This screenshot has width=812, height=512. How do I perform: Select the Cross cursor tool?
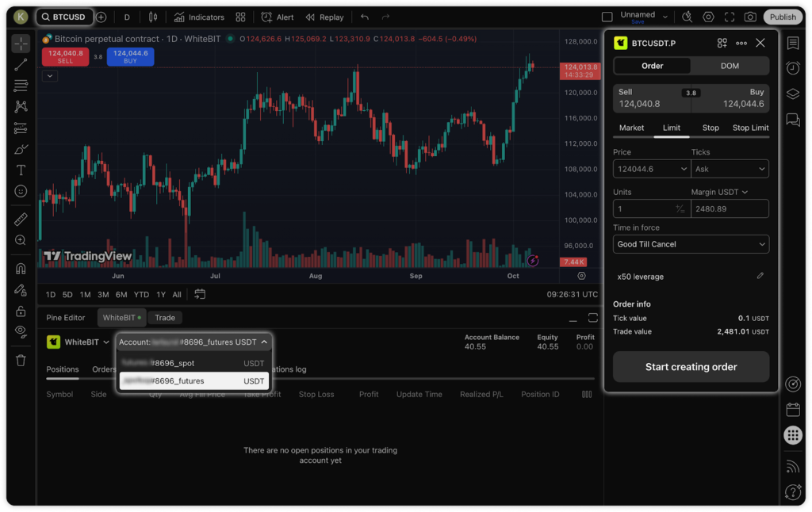(x=20, y=44)
